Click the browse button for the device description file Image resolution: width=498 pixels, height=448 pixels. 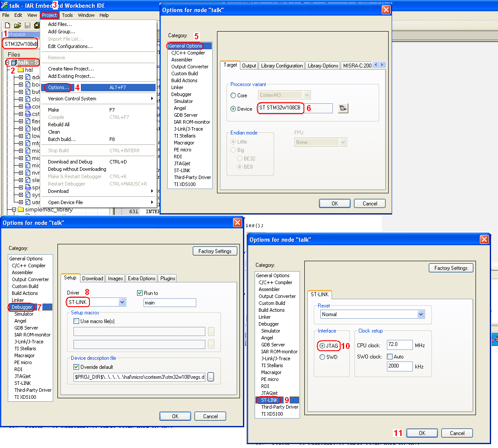[211, 377]
